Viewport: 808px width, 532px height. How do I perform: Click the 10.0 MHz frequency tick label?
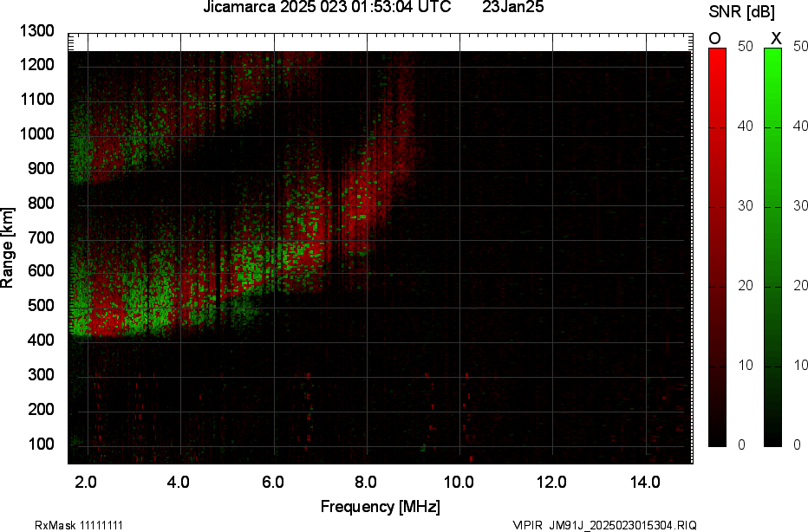[x=458, y=482]
